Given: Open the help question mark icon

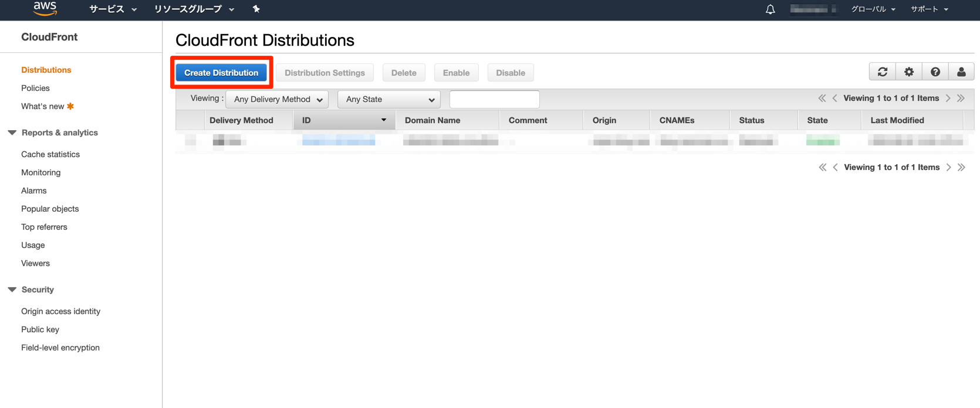Looking at the screenshot, I should click(x=935, y=72).
